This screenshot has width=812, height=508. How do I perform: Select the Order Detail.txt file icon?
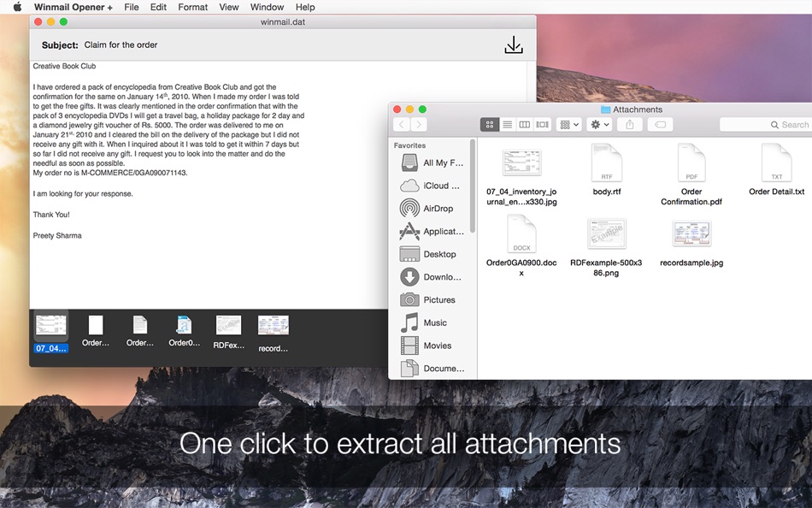[776, 162]
